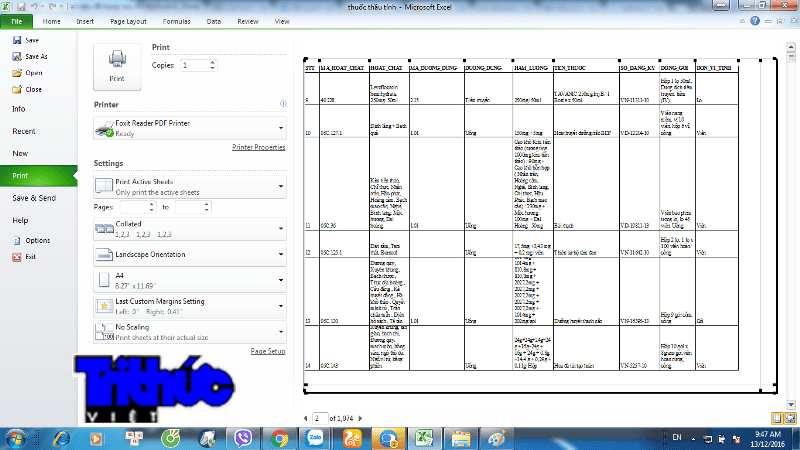Toggle Show Margins in preview
800x450 pixels.
click(x=777, y=418)
